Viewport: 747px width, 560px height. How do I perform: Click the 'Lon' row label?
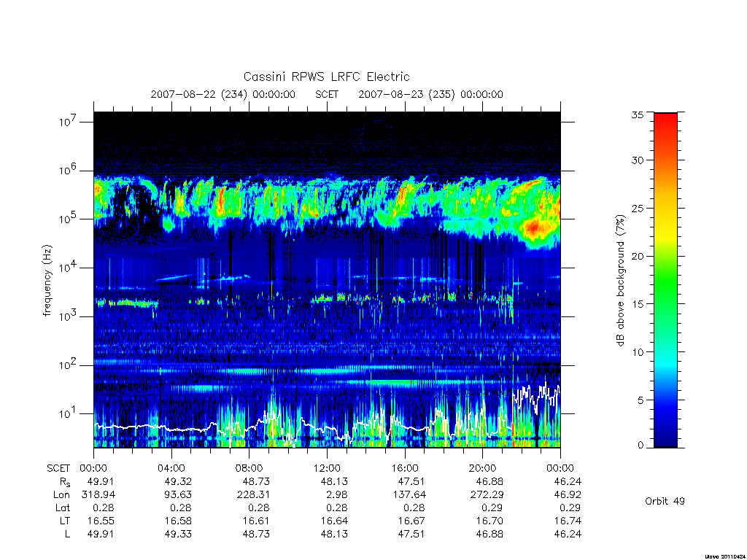point(61,495)
